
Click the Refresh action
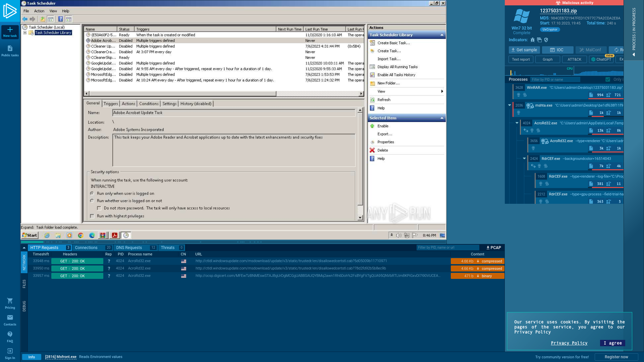[384, 100]
